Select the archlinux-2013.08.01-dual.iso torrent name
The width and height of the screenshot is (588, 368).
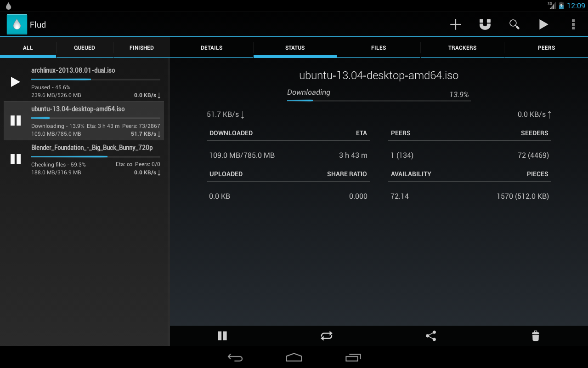click(x=73, y=70)
